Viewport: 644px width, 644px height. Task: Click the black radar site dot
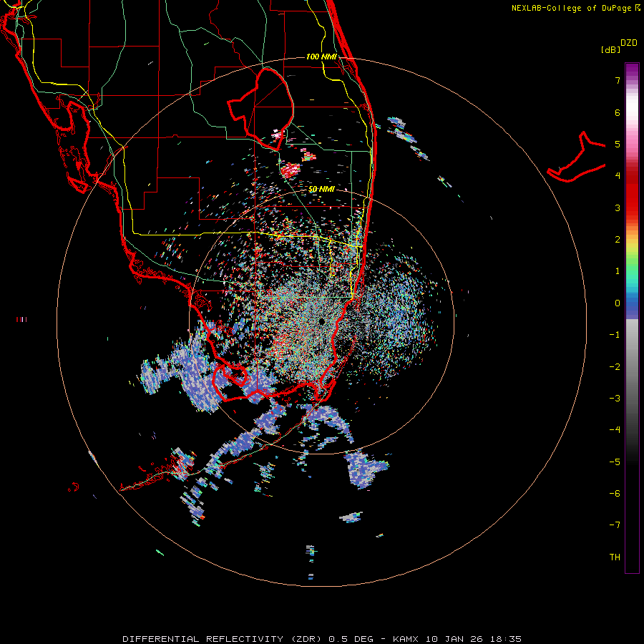(321, 321)
